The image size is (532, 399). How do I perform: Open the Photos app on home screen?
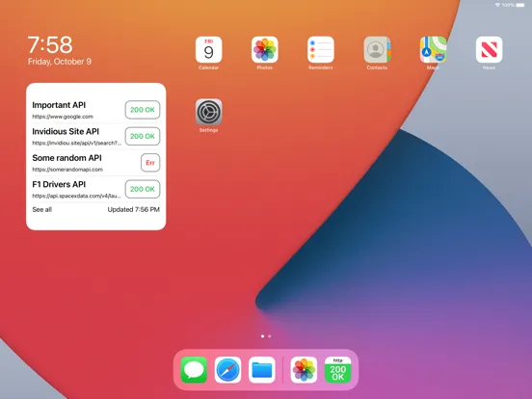click(x=265, y=49)
